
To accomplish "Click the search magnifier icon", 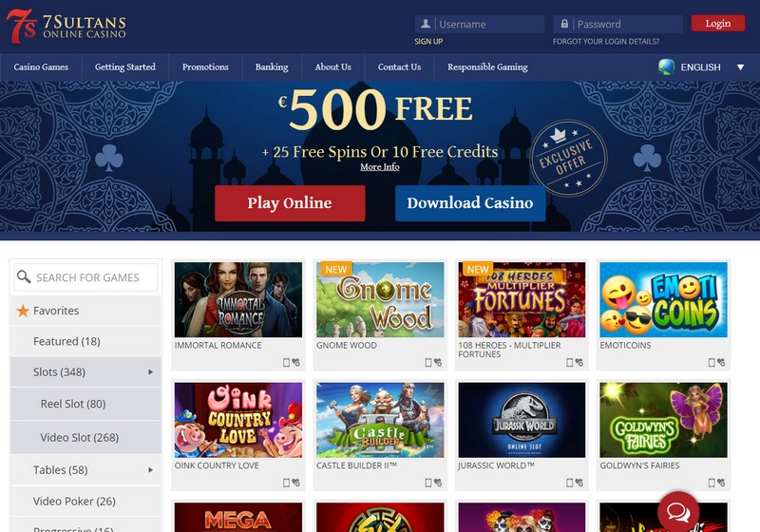I will (23, 276).
